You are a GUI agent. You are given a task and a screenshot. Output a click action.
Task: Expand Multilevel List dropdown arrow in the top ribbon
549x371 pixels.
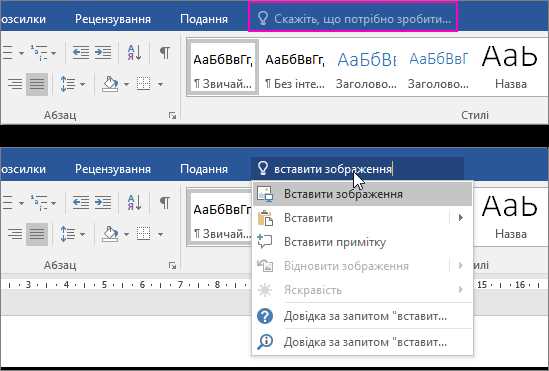(54, 53)
